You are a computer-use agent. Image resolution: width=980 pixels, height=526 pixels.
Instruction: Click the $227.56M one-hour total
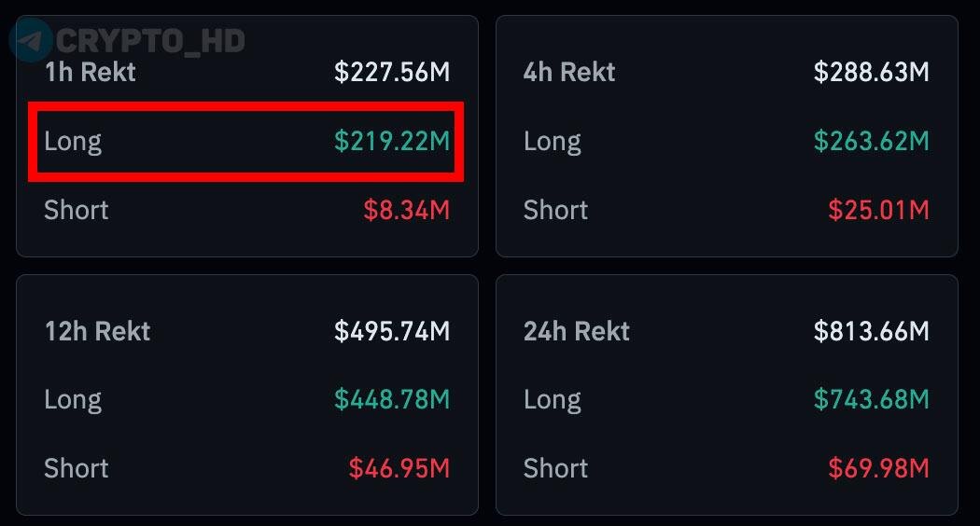(392, 72)
